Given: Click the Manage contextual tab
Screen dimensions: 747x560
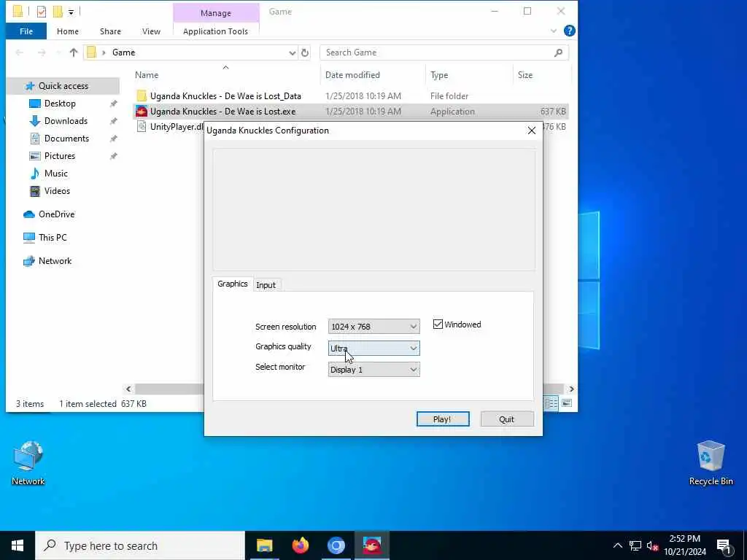Looking at the screenshot, I should click(x=216, y=13).
